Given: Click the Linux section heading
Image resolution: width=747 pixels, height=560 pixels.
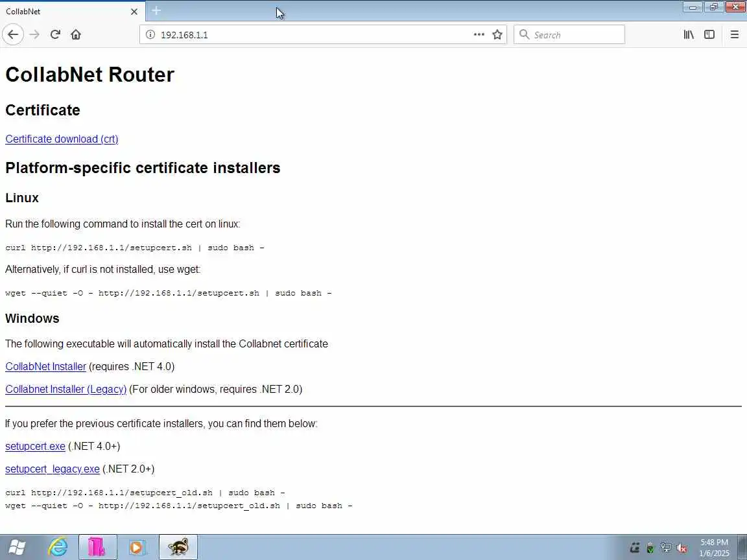Looking at the screenshot, I should click(x=22, y=198).
